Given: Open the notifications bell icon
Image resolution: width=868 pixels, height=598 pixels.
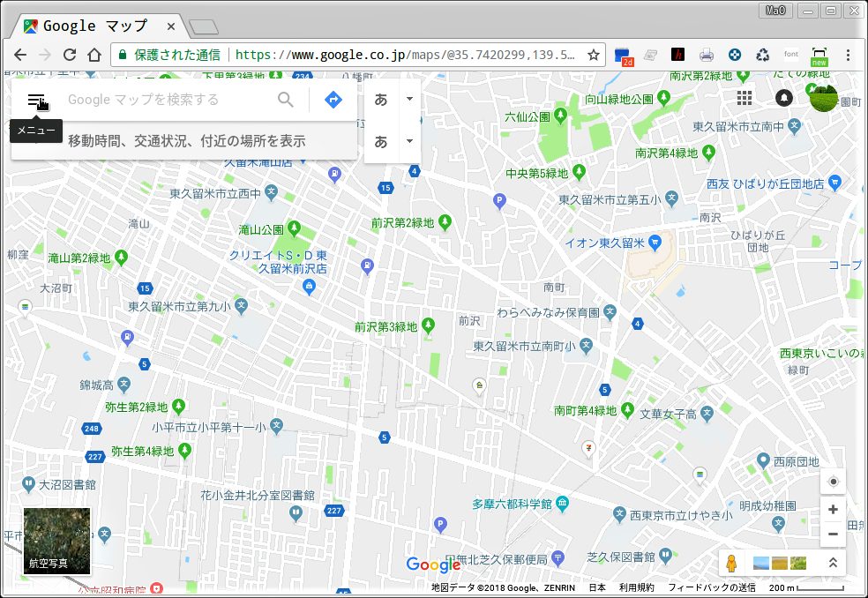Looking at the screenshot, I should [784, 98].
